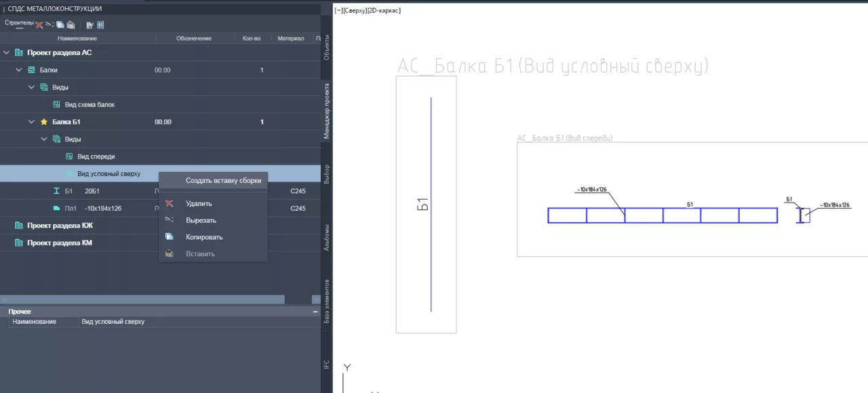Collapse the Прочее properties section

point(315,312)
